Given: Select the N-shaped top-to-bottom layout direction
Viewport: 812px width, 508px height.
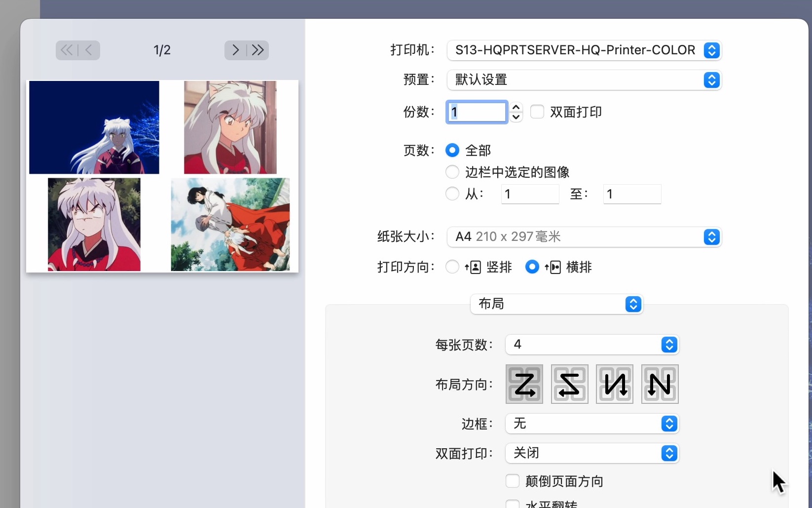Looking at the screenshot, I should tap(660, 384).
